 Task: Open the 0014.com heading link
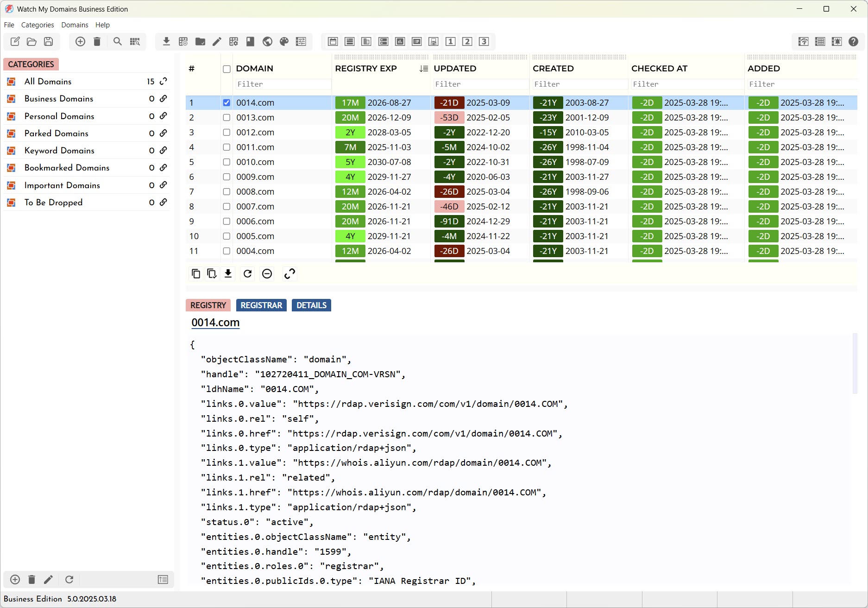tap(215, 323)
